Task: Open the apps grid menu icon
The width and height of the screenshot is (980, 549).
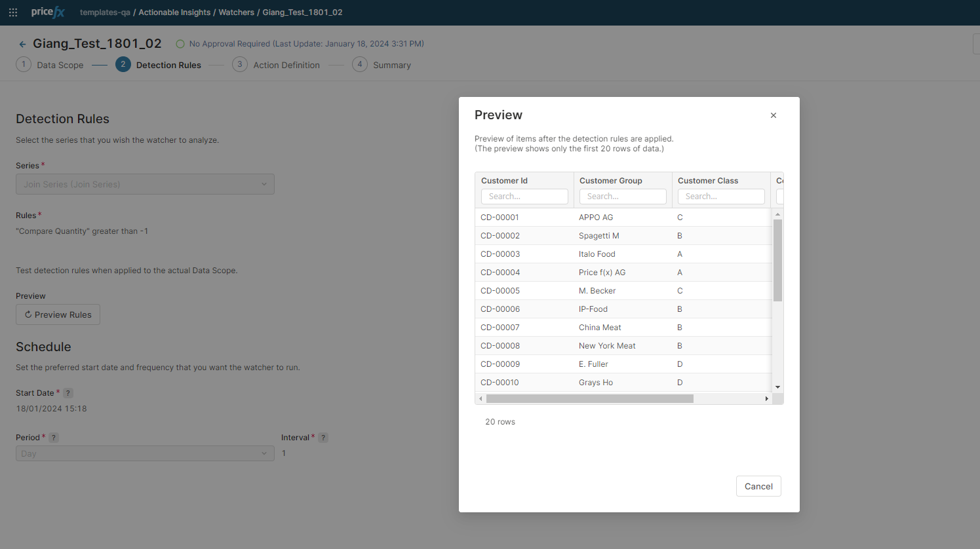Action: tap(13, 12)
